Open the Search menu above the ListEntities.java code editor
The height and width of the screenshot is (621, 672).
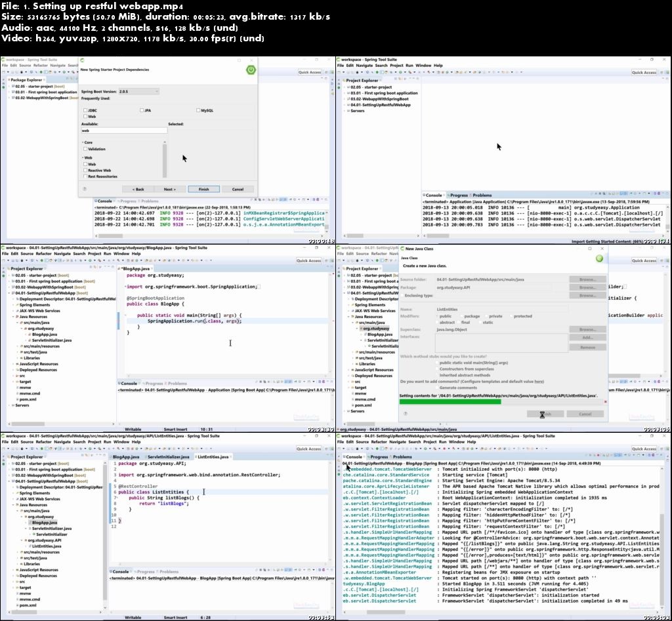pos(79,442)
